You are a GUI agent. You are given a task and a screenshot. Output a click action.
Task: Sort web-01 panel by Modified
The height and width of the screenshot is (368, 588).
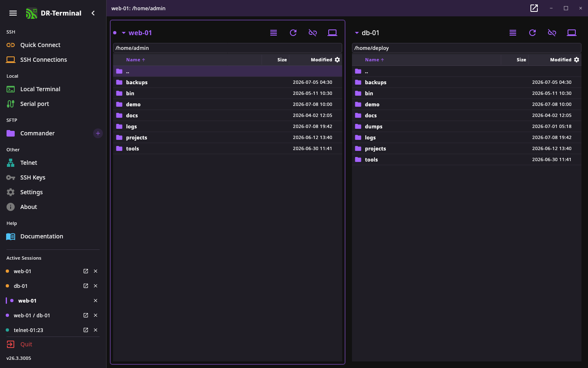coord(321,60)
